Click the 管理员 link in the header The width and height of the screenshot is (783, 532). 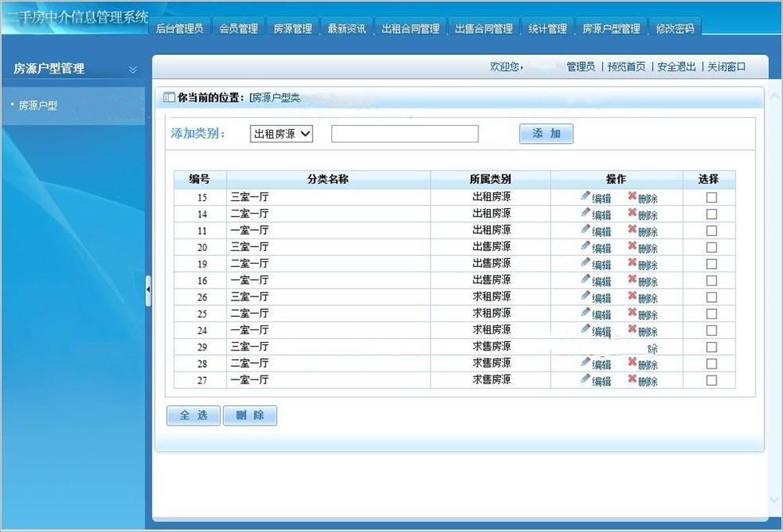click(x=580, y=66)
